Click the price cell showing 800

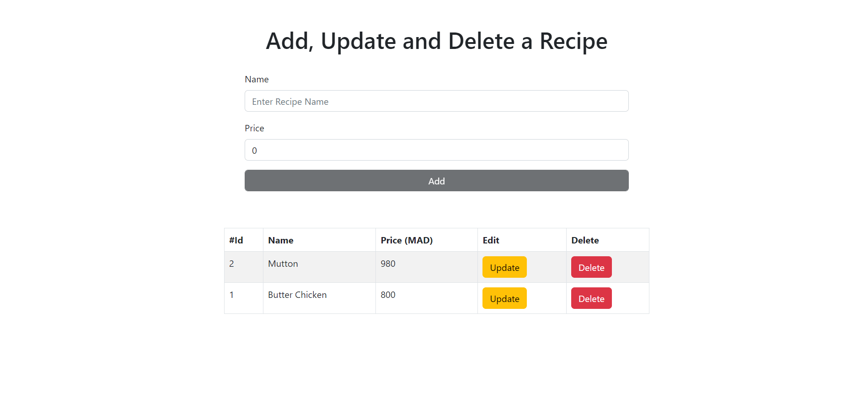tap(388, 295)
